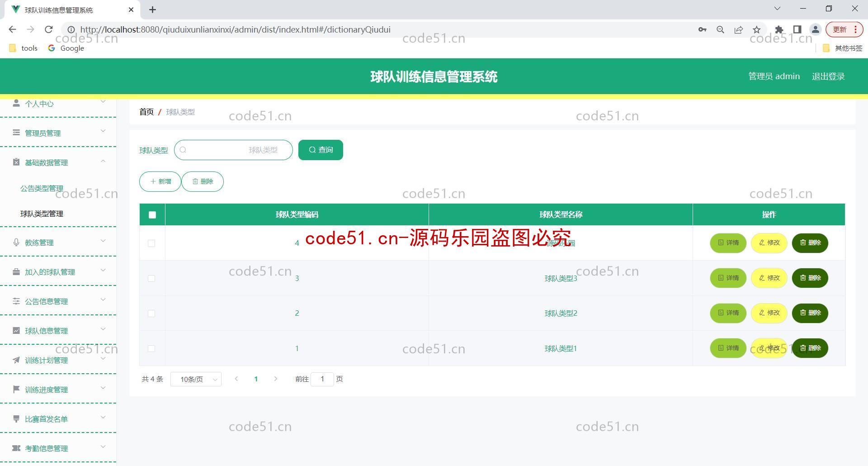Screen dimensions: 868x466
Task: Click the next page arrow in pagination
Action: point(276,379)
